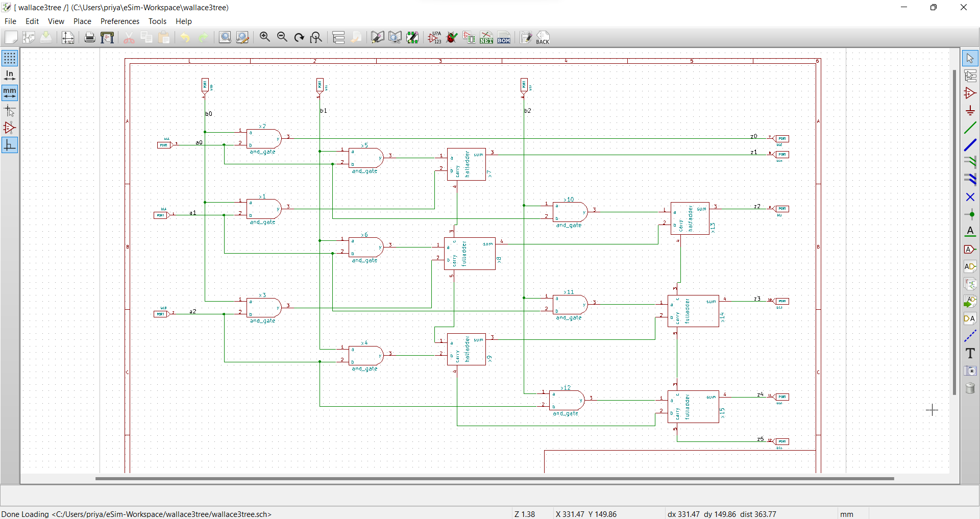The height and width of the screenshot is (519, 980).
Task: Select the Place Bus tool
Action: [970, 145]
